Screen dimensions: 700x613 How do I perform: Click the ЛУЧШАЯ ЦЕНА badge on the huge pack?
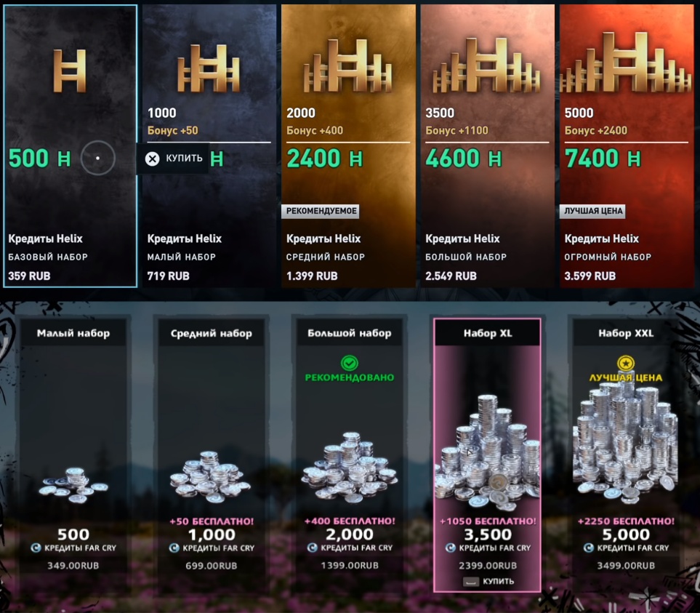pos(592,211)
